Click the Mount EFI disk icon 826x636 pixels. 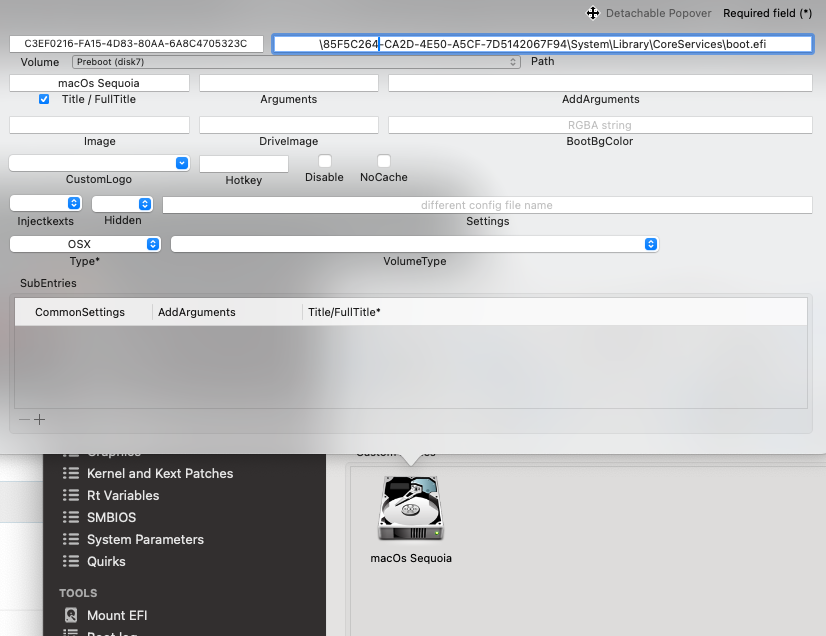tap(71, 615)
